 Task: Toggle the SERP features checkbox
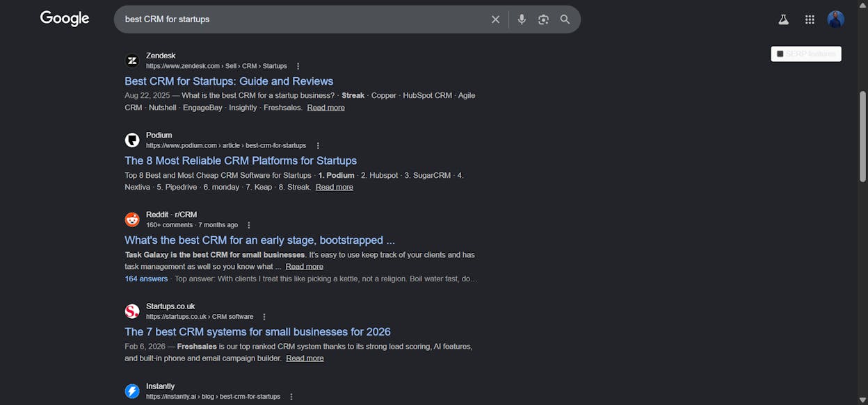coord(780,54)
